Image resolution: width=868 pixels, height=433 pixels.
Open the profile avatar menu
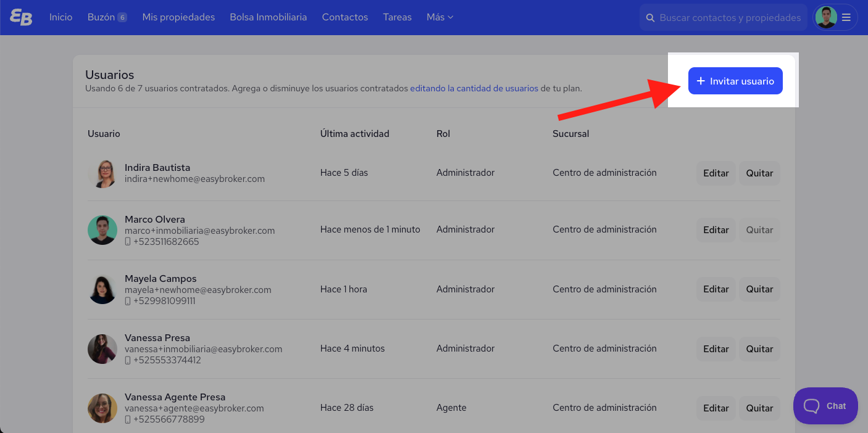click(x=826, y=17)
